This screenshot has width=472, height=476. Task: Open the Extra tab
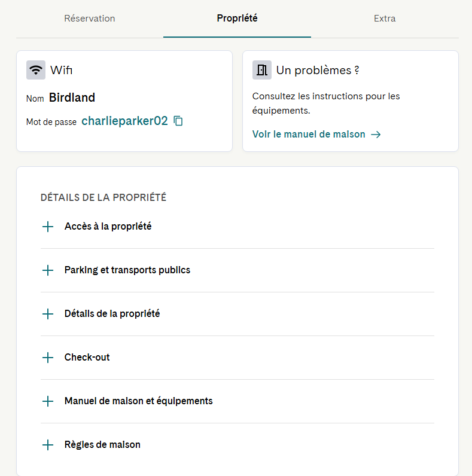385,19
